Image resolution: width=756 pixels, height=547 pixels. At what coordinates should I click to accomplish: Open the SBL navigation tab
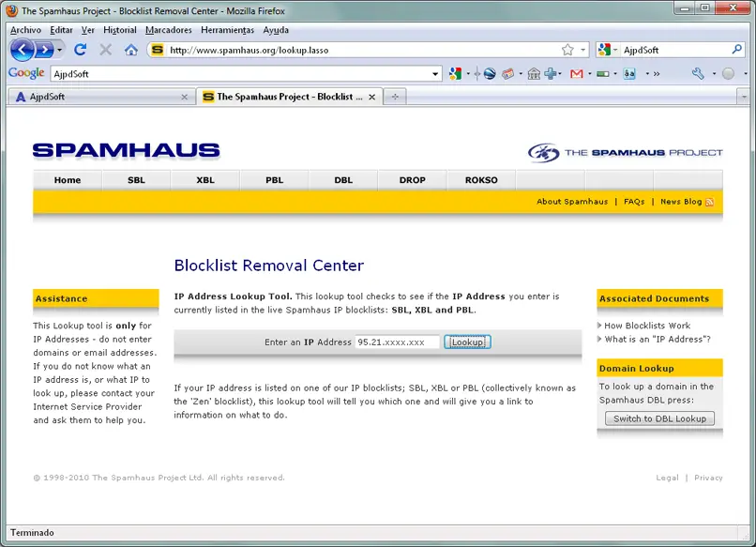click(x=136, y=180)
